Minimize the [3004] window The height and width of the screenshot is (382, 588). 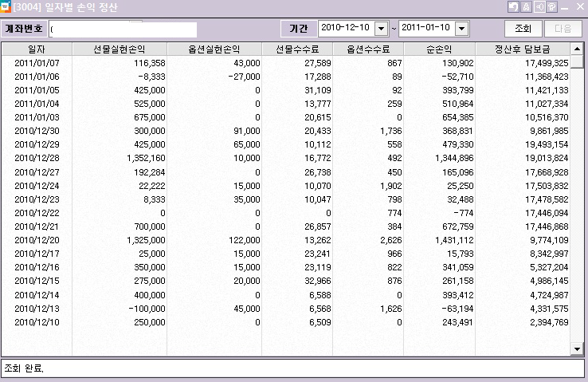pos(565,7)
